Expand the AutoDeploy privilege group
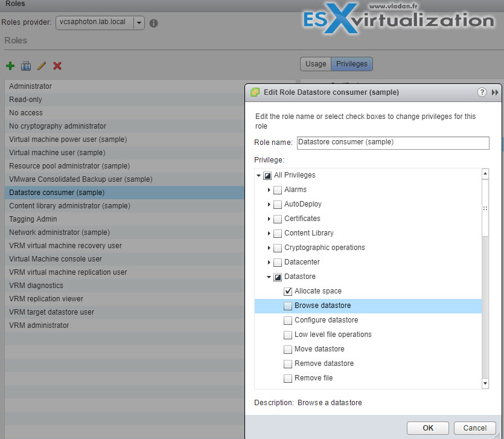 [269, 205]
